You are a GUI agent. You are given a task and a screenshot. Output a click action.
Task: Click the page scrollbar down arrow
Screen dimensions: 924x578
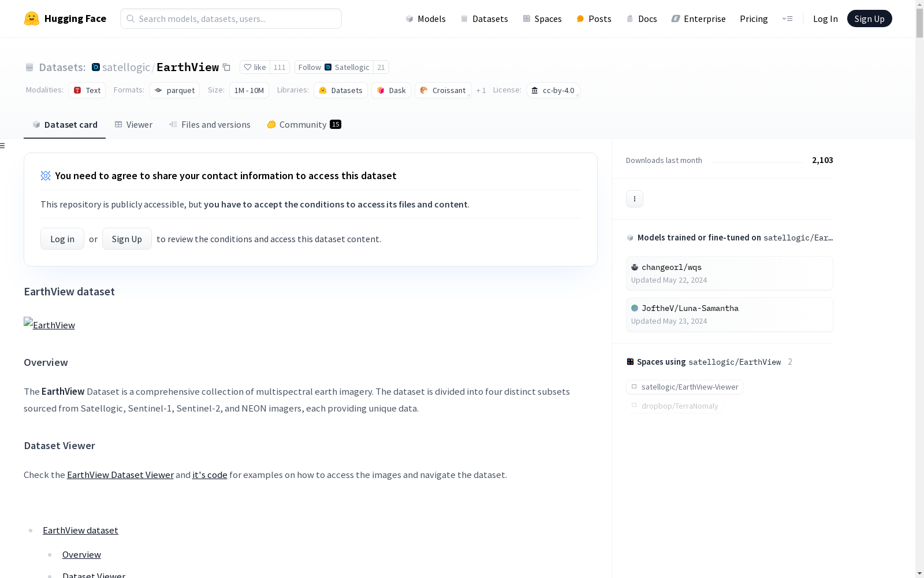(x=919, y=573)
